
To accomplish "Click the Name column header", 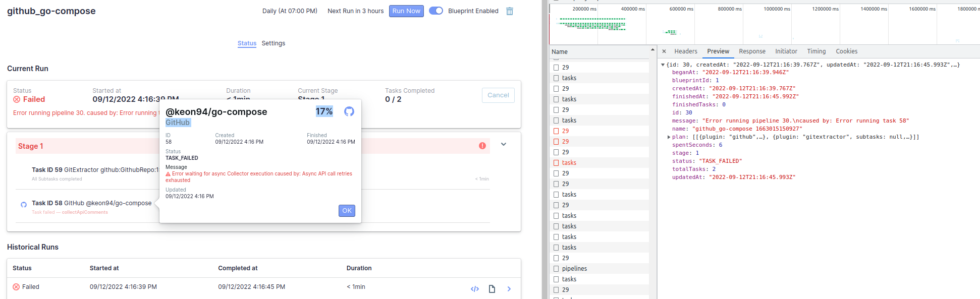I will tap(560, 52).
